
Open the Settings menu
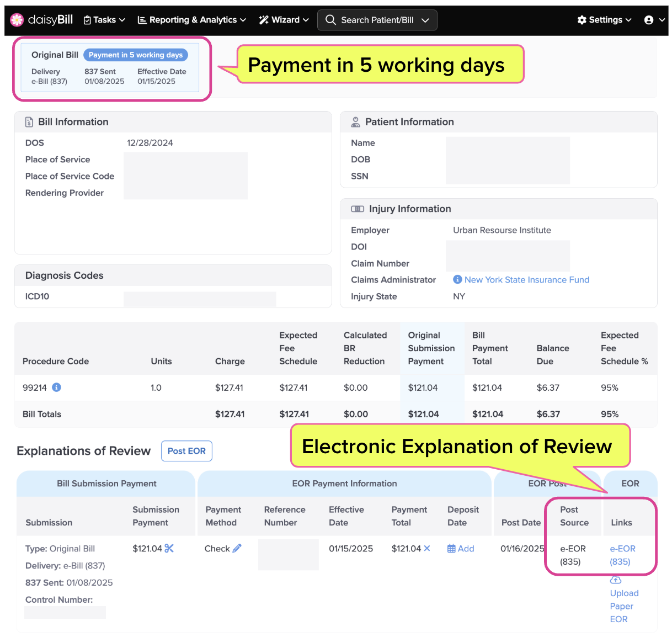pyautogui.click(x=604, y=20)
